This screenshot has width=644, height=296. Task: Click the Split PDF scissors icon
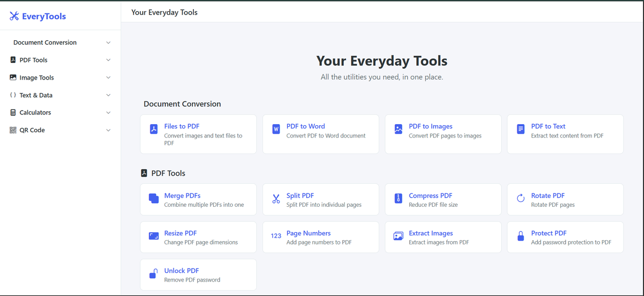pos(276,199)
